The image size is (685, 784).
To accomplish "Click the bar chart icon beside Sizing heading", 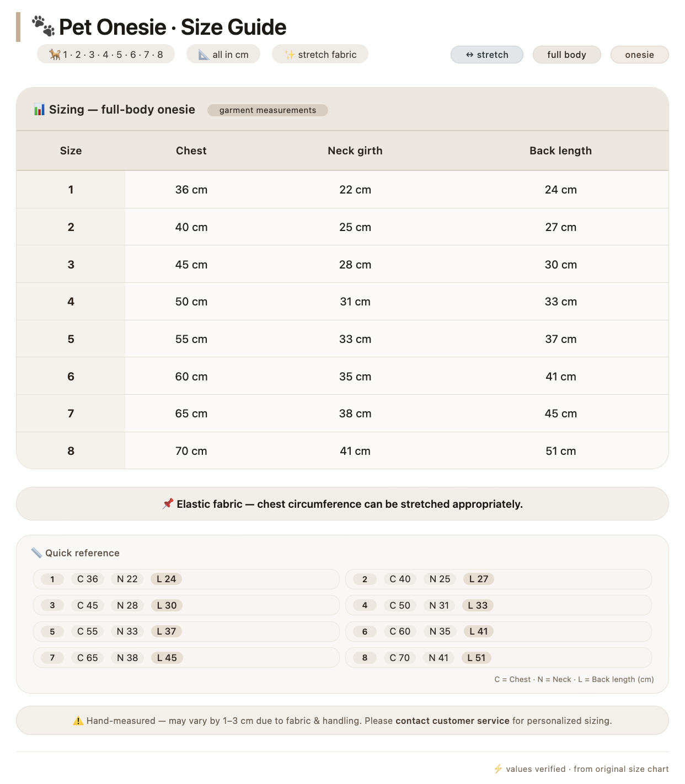I will click(x=39, y=109).
